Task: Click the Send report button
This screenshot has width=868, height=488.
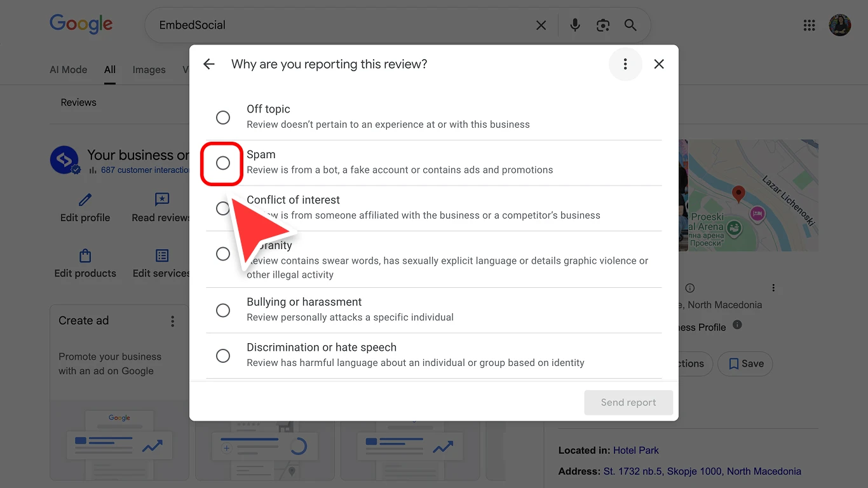Action: [628, 402]
